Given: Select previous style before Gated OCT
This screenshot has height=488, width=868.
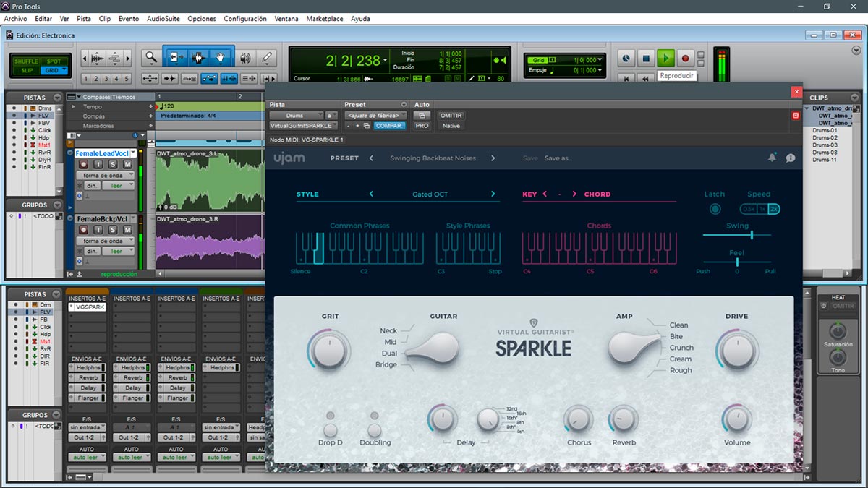Looking at the screenshot, I should click(x=371, y=194).
